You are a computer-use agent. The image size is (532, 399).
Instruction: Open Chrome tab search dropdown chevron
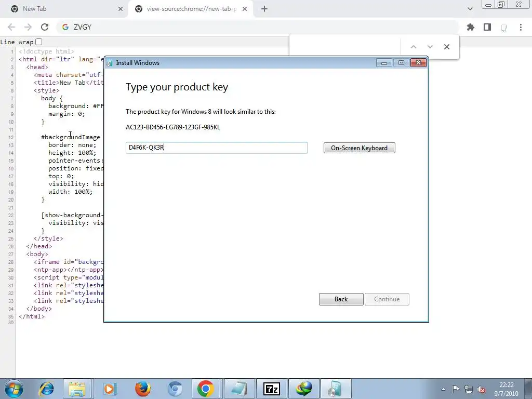tap(470, 9)
